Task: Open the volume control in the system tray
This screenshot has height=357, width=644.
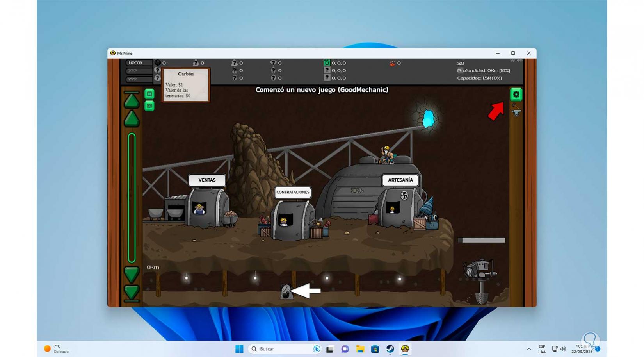Action: pyautogui.click(x=563, y=349)
